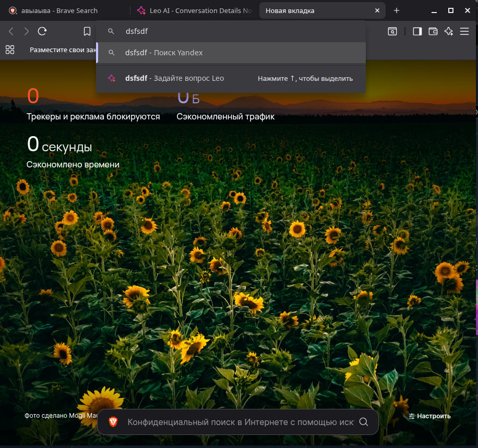
Task: Open a new tab with plus button
Action: [x=397, y=10]
